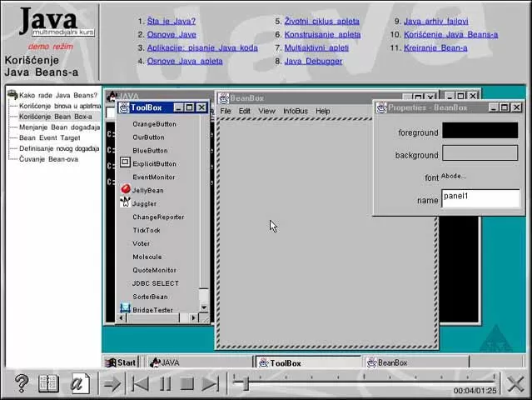Click the ToolBox title bar icon
Screen dimensions: 532x400
coord(124,107)
